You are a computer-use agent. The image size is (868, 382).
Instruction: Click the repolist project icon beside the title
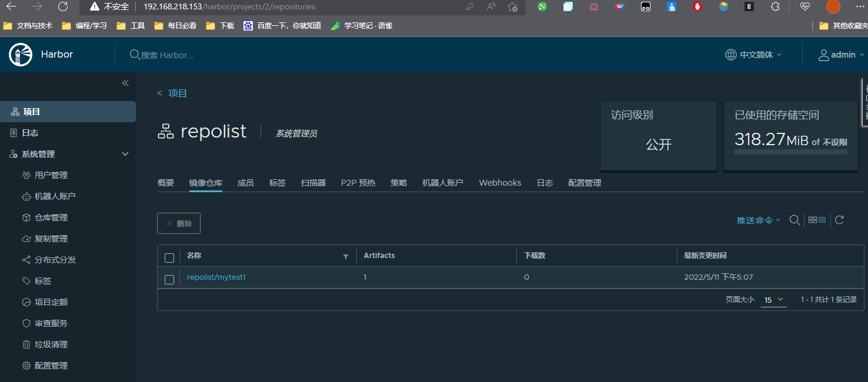(x=166, y=132)
